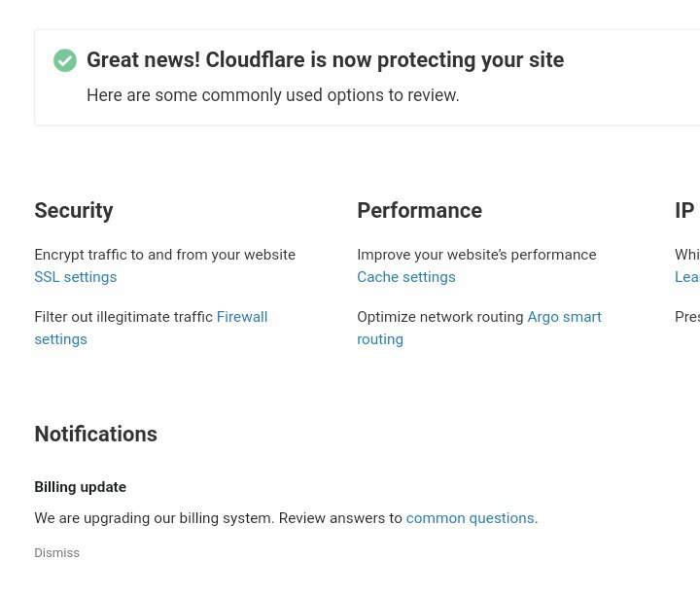Click "Improve your website's performance" text

click(476, 255)
